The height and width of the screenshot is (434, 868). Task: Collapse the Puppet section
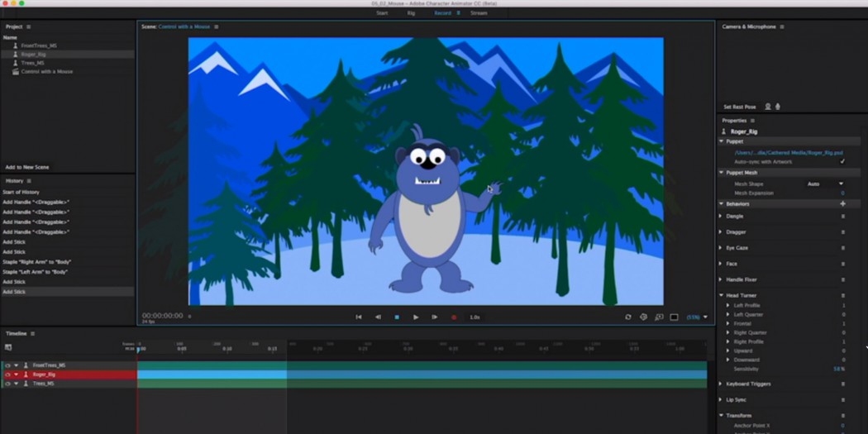[x=722, y=141]
